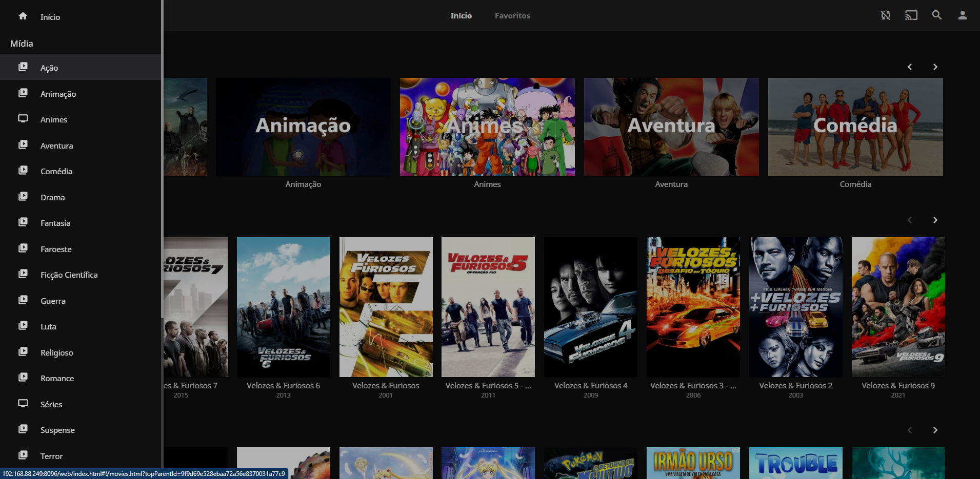The image size is (980, 479).
Task: Click the Guerra library icon in the sidebar
Action: pyautogui.click(x=23, y=300)
